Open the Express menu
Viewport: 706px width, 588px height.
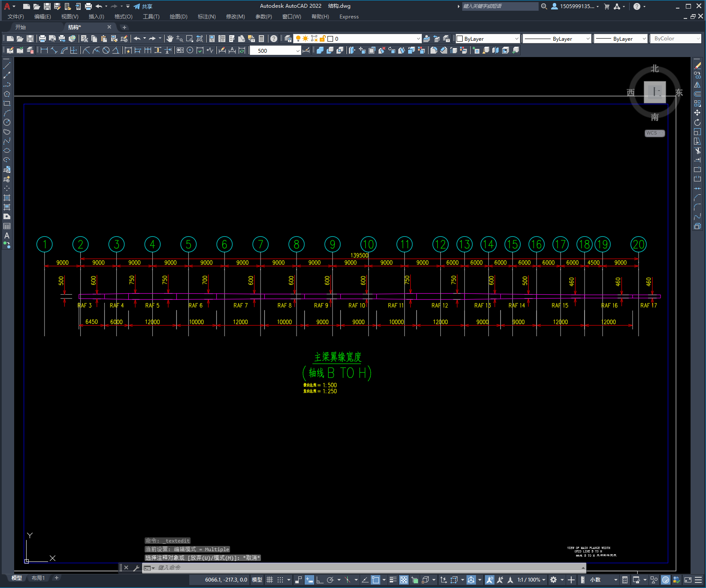(x=349, y=17)
